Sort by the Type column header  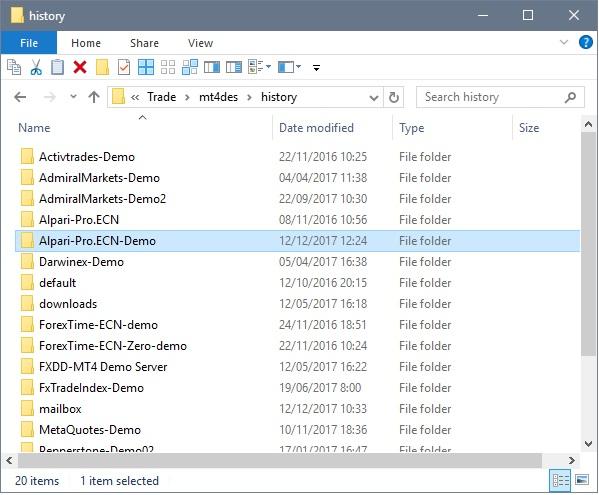411,128
